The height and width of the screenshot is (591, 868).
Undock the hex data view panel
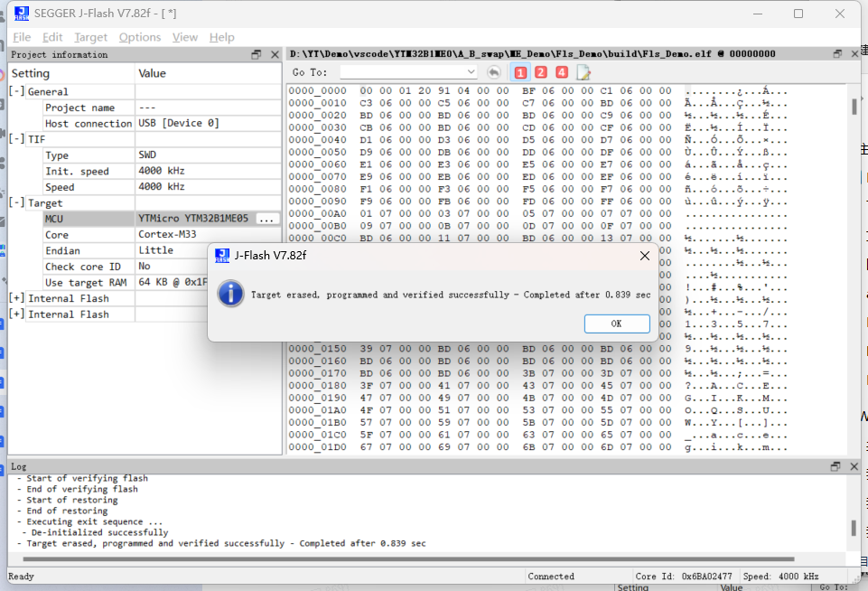[x=837, y=53]
